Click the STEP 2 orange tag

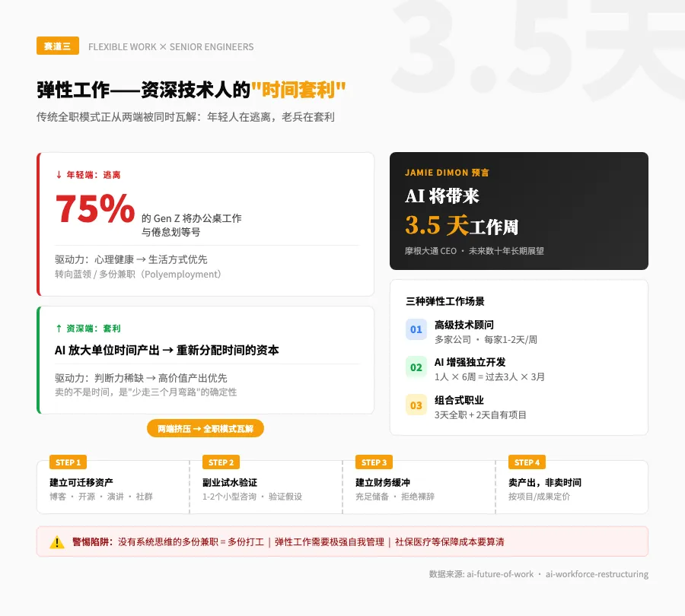click(x=221, y=462)
